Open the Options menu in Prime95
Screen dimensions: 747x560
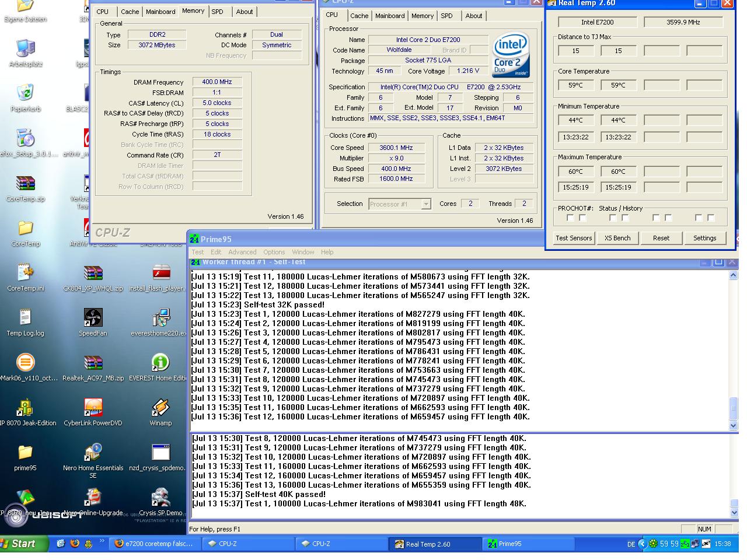274,252
